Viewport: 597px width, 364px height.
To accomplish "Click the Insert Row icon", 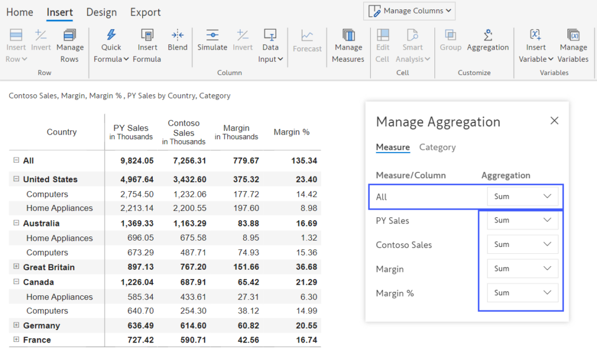I will 16,35.
